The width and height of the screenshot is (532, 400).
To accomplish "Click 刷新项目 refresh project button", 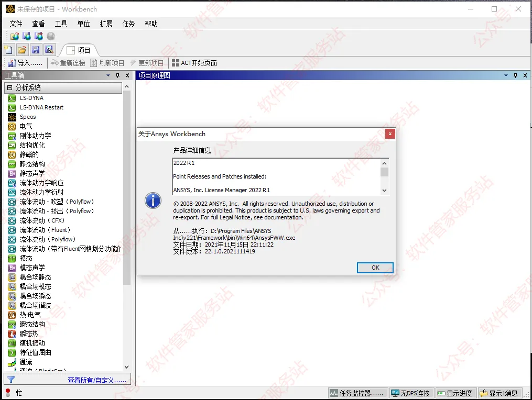I will (107, 63).
